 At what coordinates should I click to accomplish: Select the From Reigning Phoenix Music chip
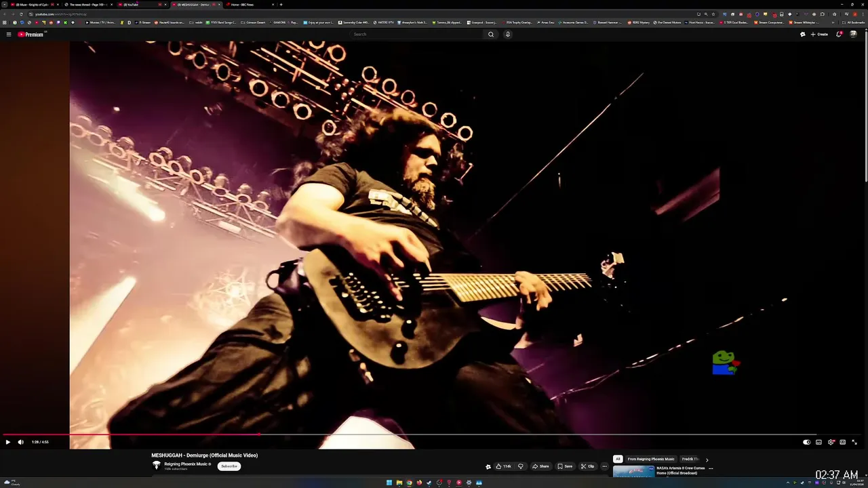point(651,459)
